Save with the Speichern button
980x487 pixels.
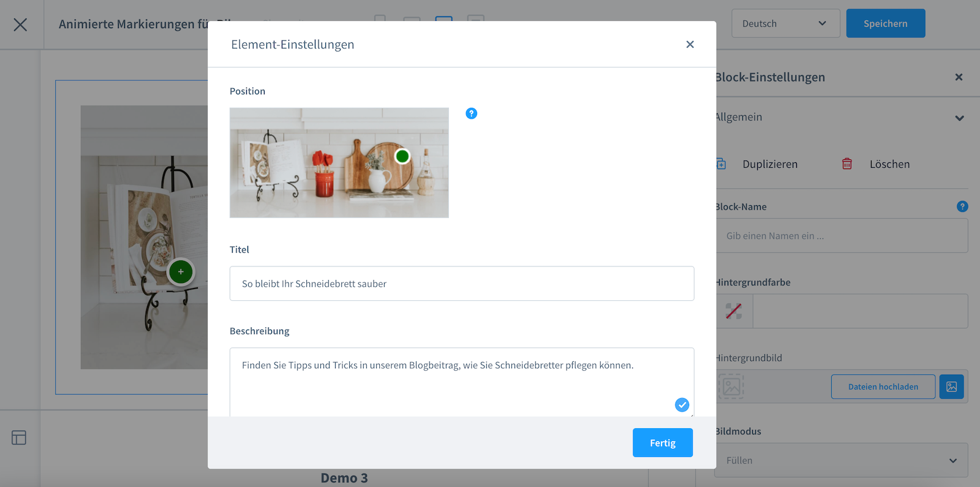[x=886, y=23]
